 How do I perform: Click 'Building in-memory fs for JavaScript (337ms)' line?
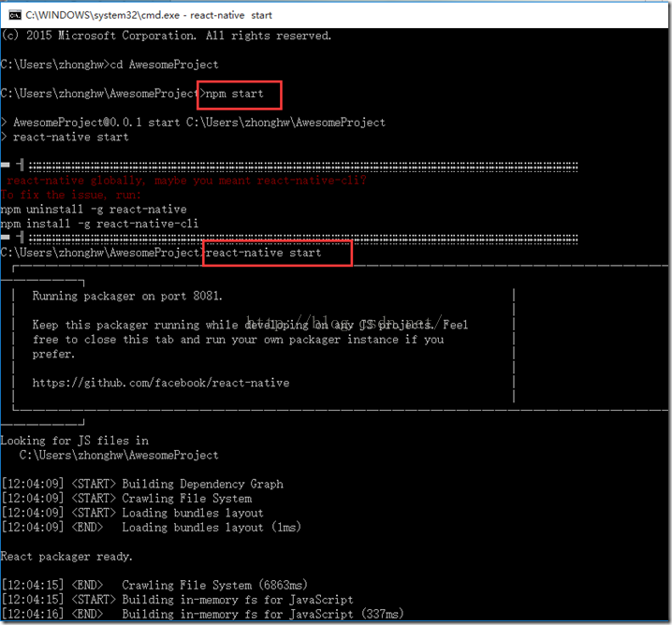203,615
